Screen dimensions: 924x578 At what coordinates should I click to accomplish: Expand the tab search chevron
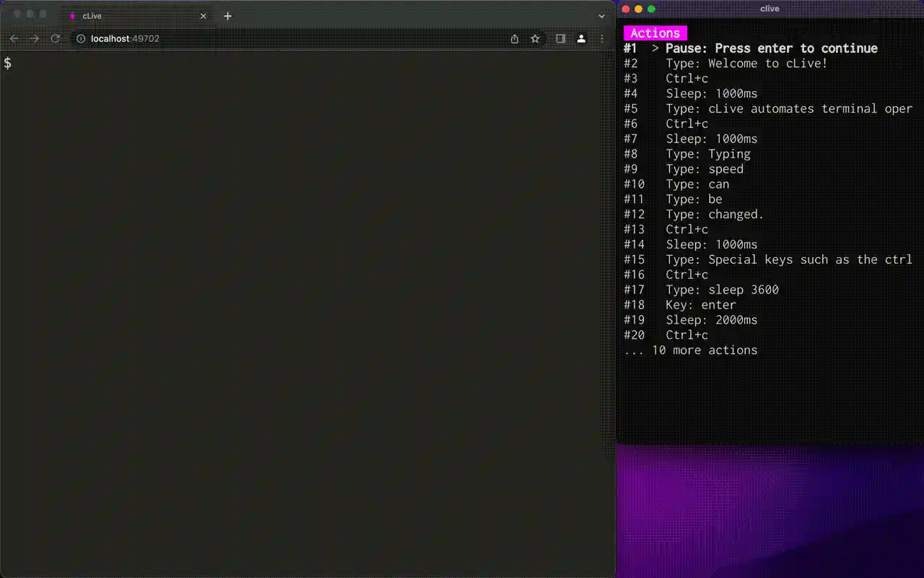coord(601,16)
